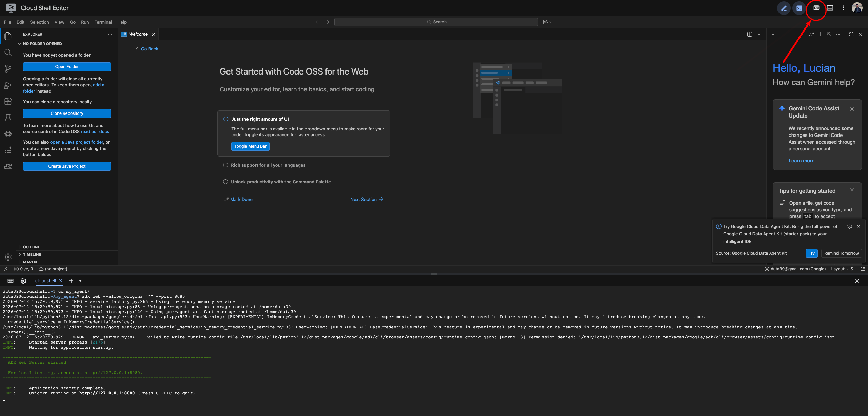Open the Extensions view

tap(8, 101)
